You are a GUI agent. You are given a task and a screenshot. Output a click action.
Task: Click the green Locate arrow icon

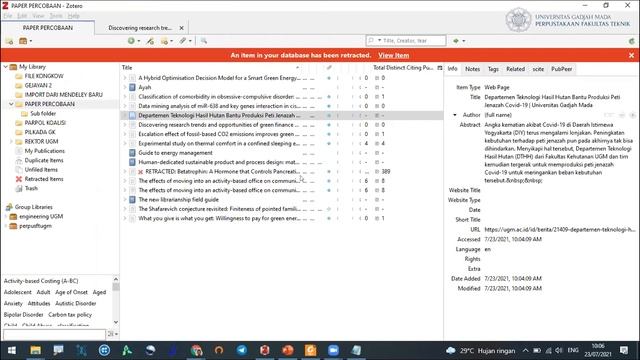tap(458, 41)
